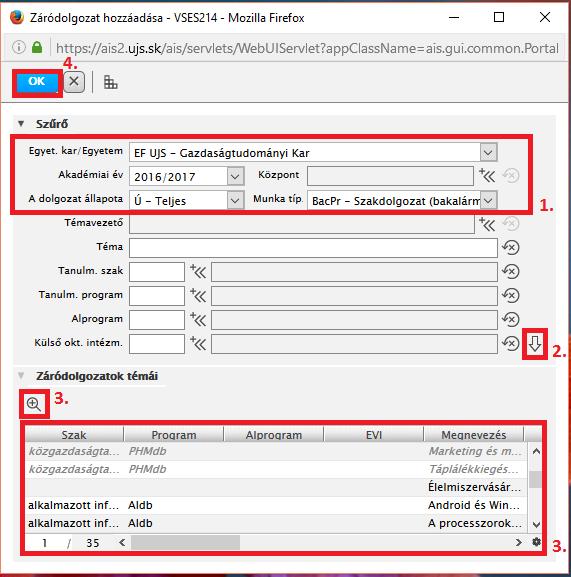
Task: Confirm with the blue OK button
Action: pos(37,82)
